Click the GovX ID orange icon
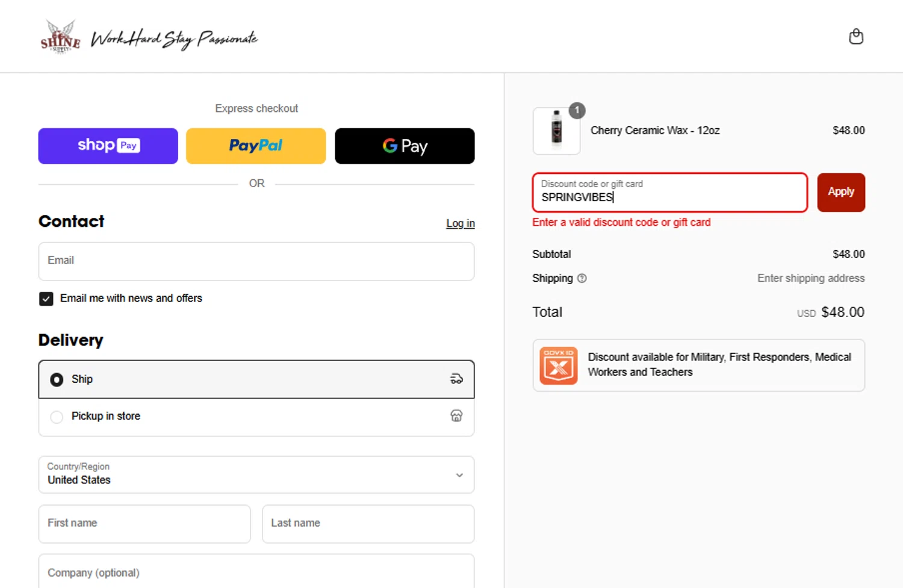Viewport: 903px width, 588px height. pyautogui.click(x=558, y=365)
